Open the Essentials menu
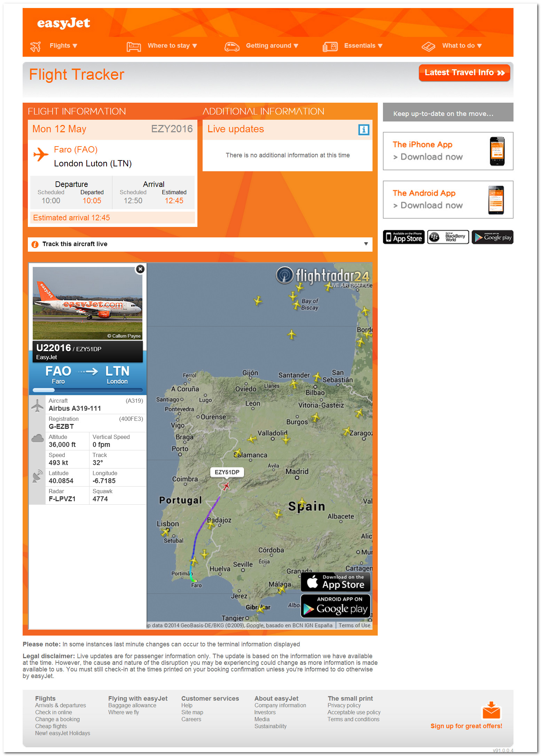541x756 pixels. point(363,46)
